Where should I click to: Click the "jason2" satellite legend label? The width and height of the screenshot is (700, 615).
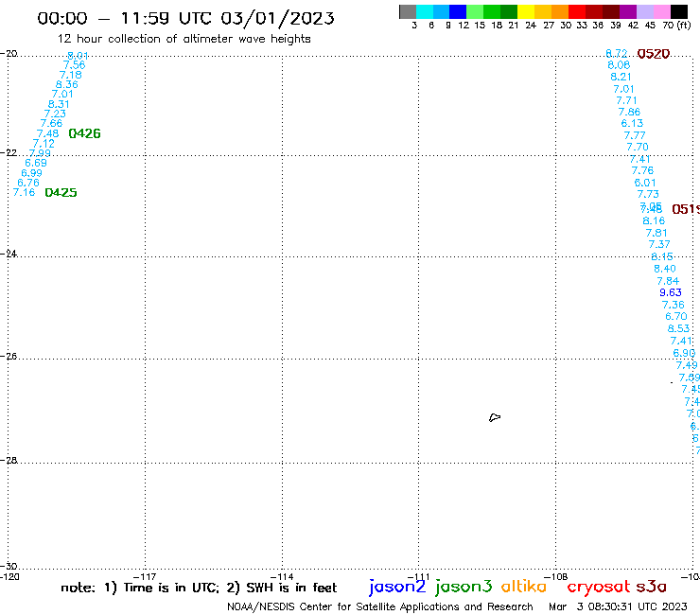pyautogui.click(x=397, y=587)
